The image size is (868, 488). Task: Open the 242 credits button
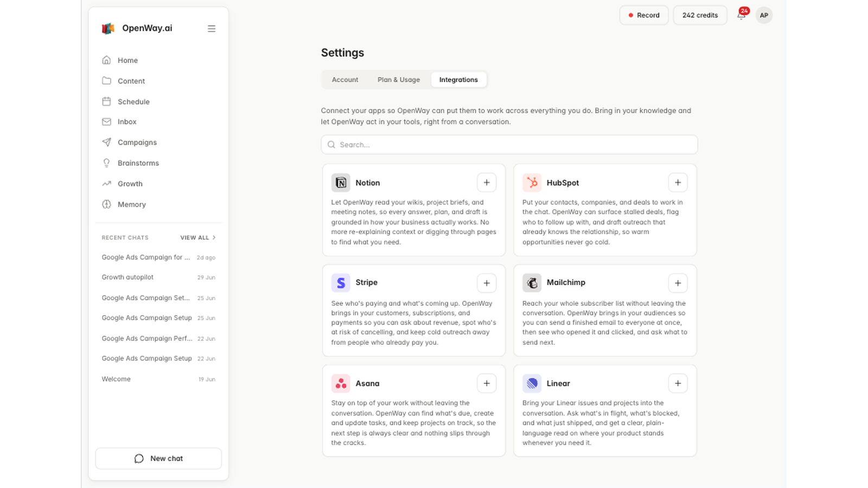tap(700, 15)
